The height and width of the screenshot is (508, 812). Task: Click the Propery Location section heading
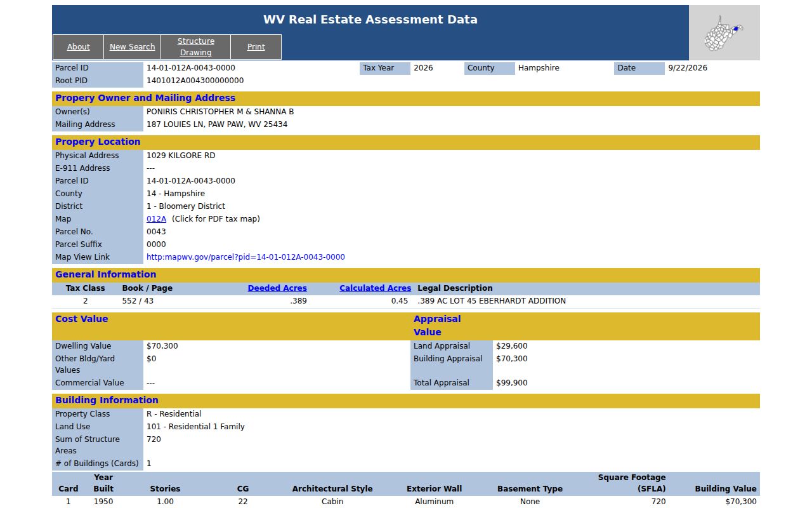(x=98, y=142)
